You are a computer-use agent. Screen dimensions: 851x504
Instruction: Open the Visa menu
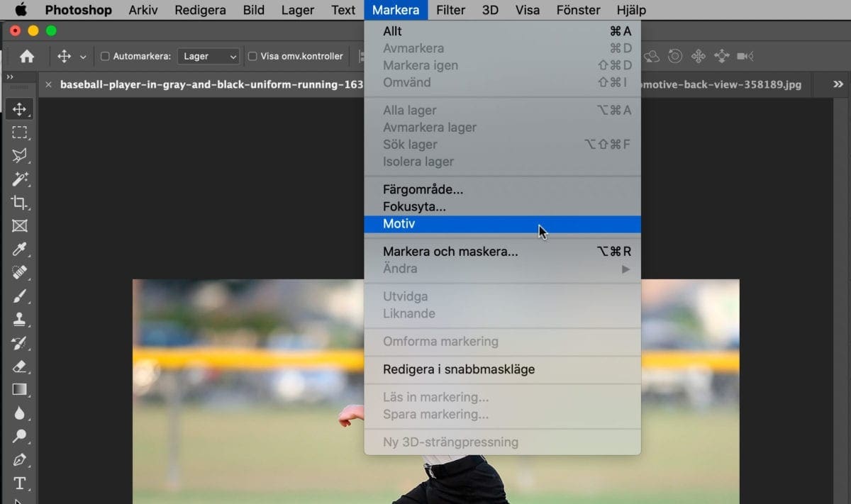click(527, 10)
